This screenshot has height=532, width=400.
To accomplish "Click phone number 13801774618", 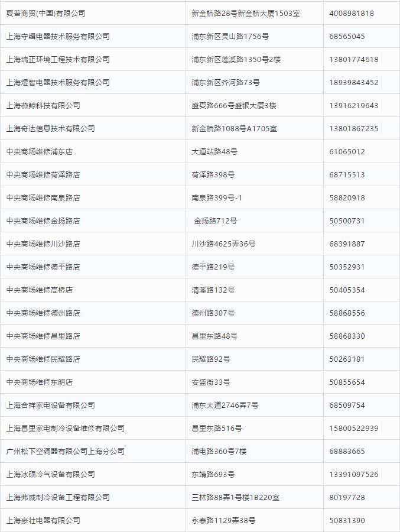I will [354, 59].
